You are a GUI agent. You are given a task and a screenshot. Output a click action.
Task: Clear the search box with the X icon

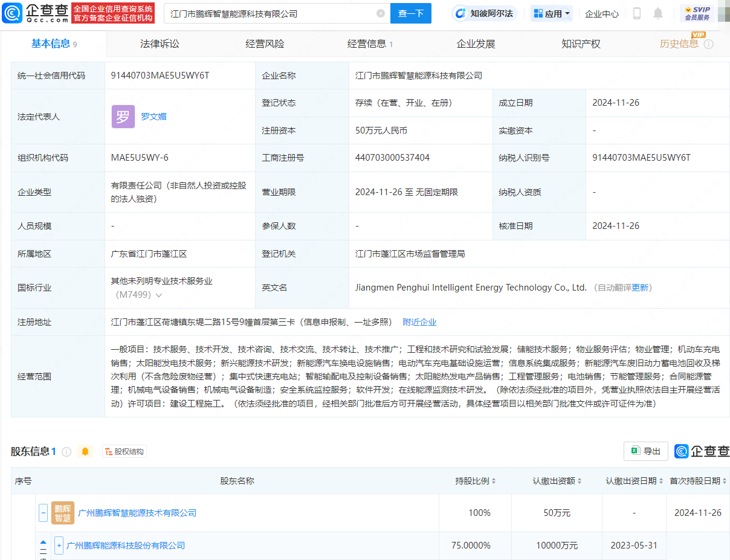click(x=380, y=13)
